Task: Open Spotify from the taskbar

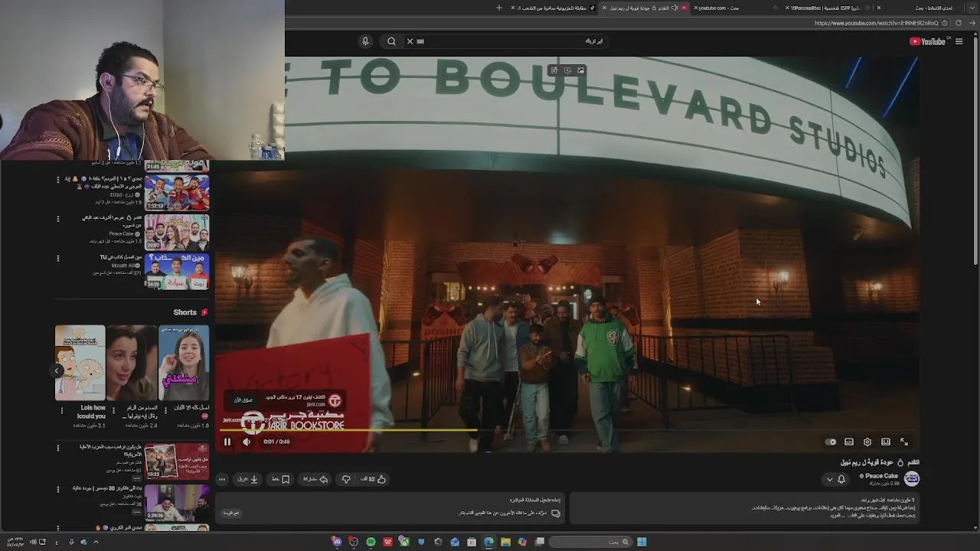Action: pos(371,542)
